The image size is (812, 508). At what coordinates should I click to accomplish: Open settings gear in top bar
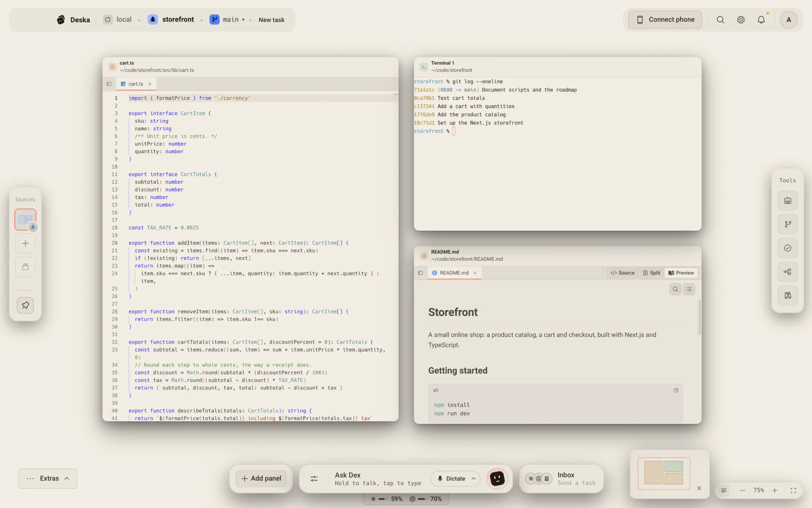[x=741, y=20]
